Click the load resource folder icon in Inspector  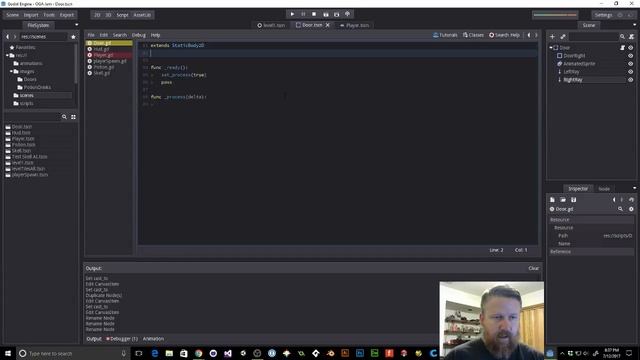tap(563, 200)
